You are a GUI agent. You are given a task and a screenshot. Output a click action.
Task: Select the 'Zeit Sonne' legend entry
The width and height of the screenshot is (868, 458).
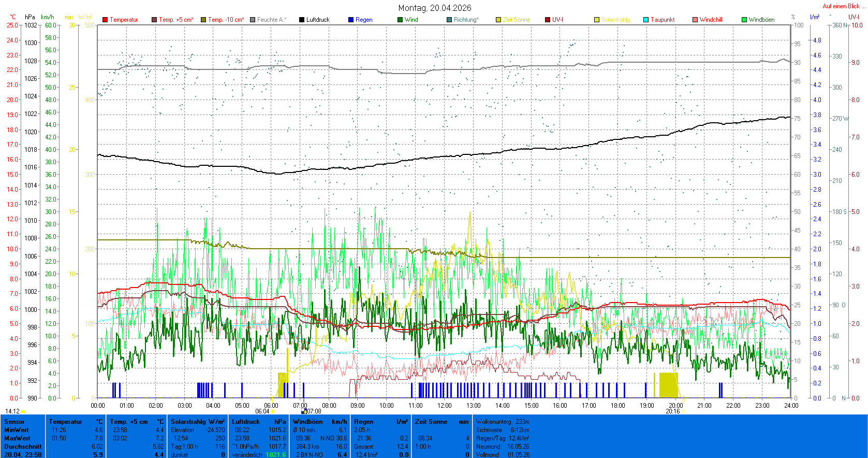coord(516,20)
